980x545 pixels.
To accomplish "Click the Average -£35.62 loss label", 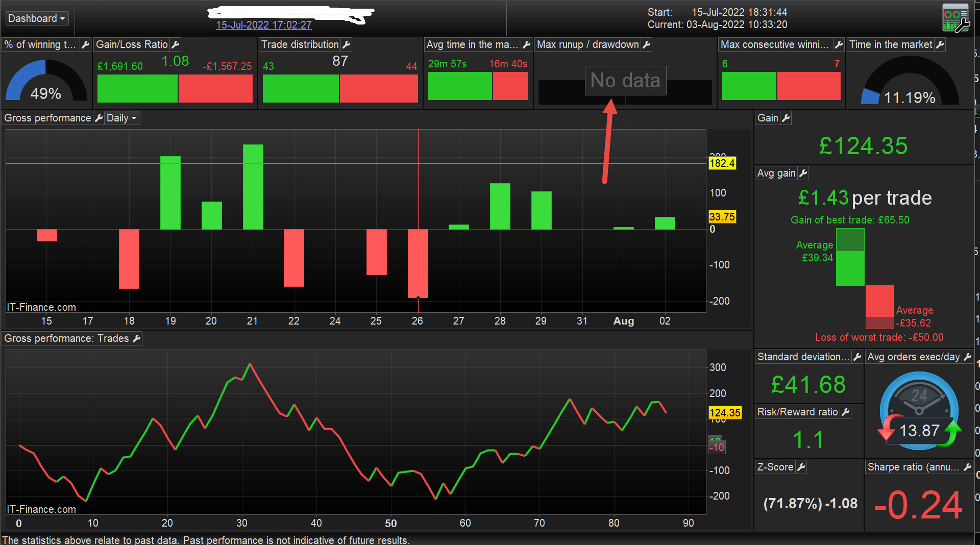I will click(914, 316).
